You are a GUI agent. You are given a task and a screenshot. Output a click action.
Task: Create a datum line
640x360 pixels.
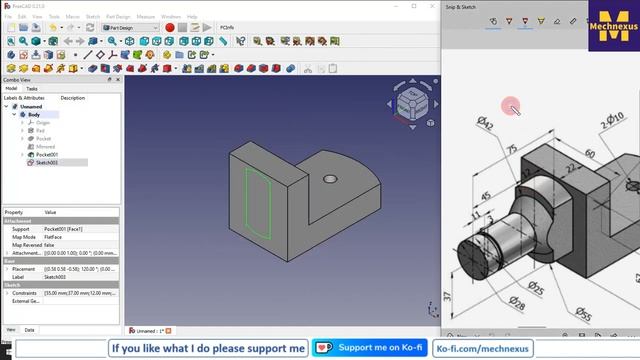(88, 55)
